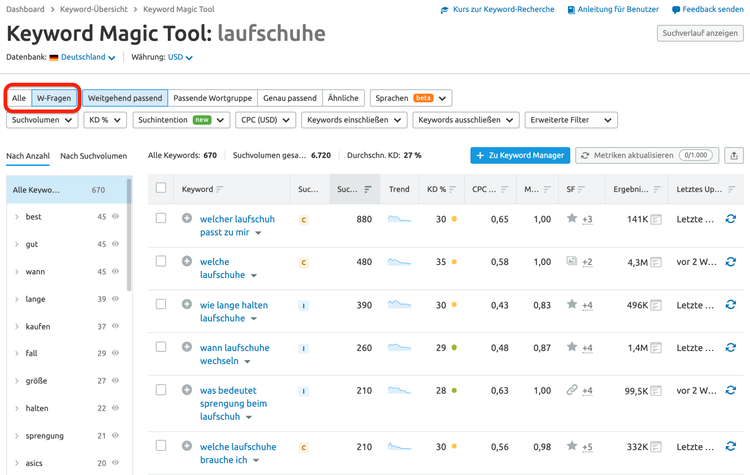Open the CPC (USD) filter dropdown

[265, 120]
